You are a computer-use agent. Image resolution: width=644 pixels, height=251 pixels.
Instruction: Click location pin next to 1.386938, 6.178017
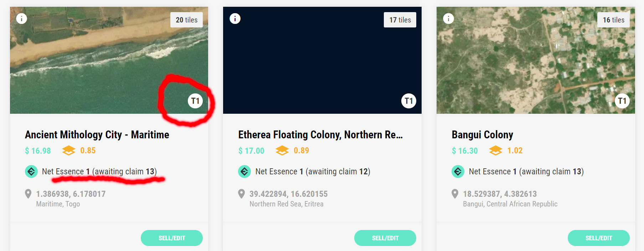(28, 194)
